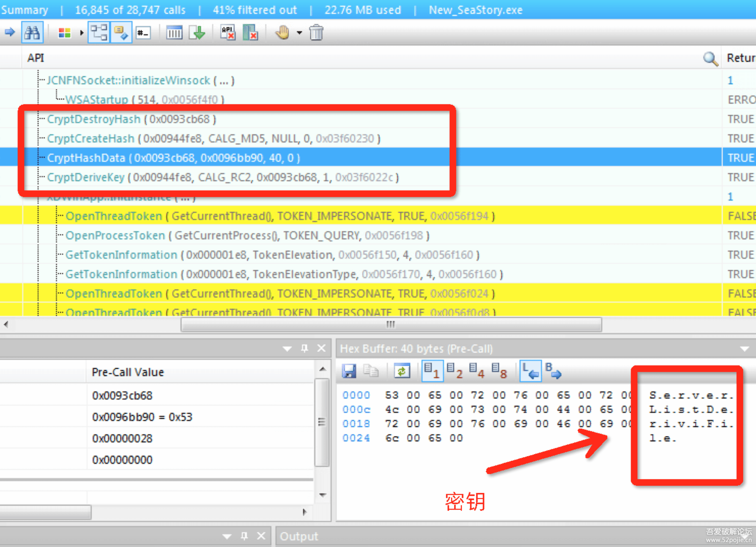The height and width of the screenshot is (547, 756).
Task: Toggle 1-byte grouping in hex buffer
Action: pyautogui.click(x=432, y=370)
